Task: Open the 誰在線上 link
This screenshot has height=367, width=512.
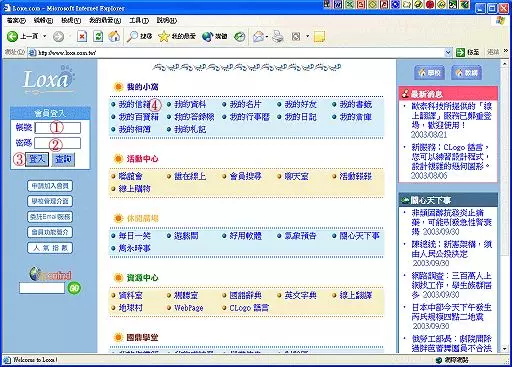Action: (190, 176)
